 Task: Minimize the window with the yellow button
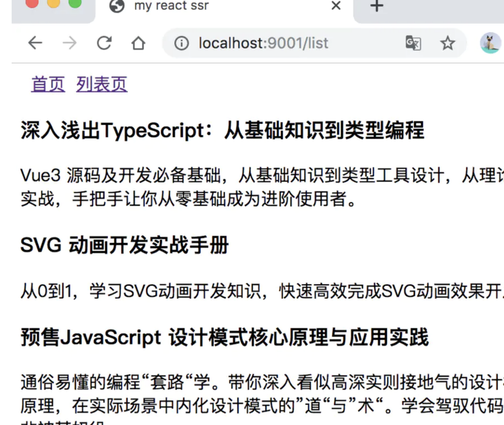pos(53,4)
